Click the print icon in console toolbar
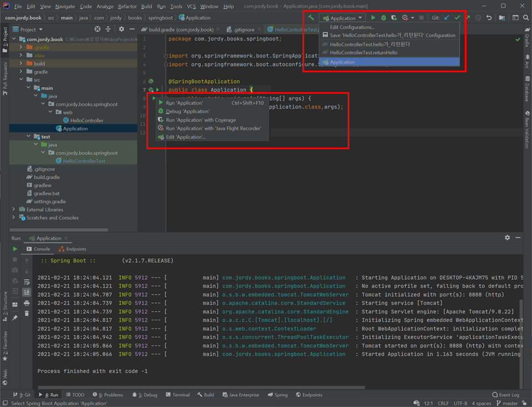Screen dimensions: 532x407 [x=27, y=303]
